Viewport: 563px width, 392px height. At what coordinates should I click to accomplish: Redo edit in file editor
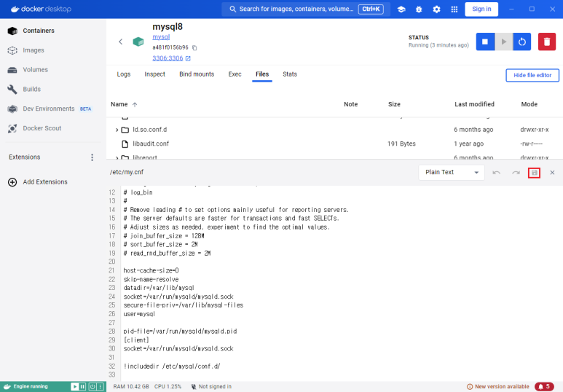pos(516,173)
